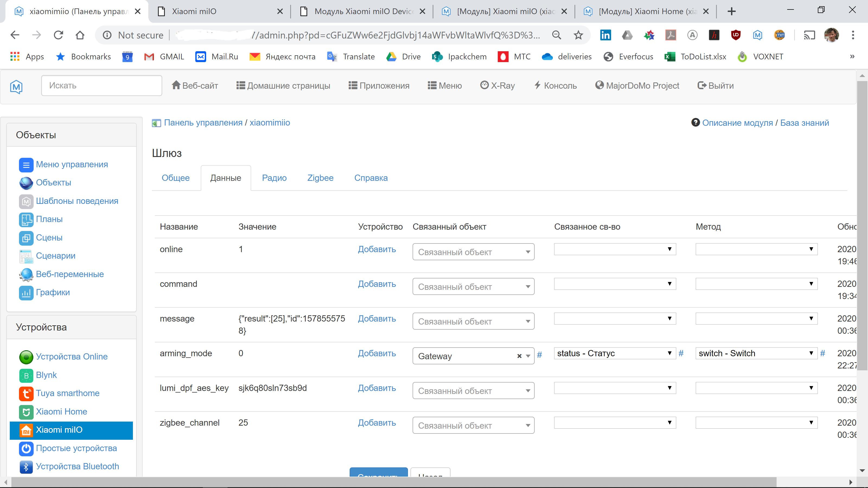Open База знаний link
Image resolution: width=868 pixels, height=488 pixels.
click(805, 123)
